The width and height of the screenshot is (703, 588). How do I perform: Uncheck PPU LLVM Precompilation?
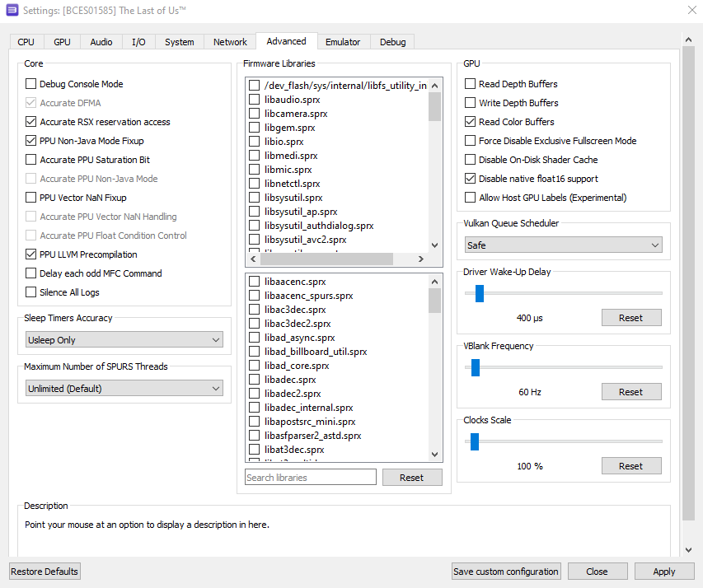(x=31, y=254)
